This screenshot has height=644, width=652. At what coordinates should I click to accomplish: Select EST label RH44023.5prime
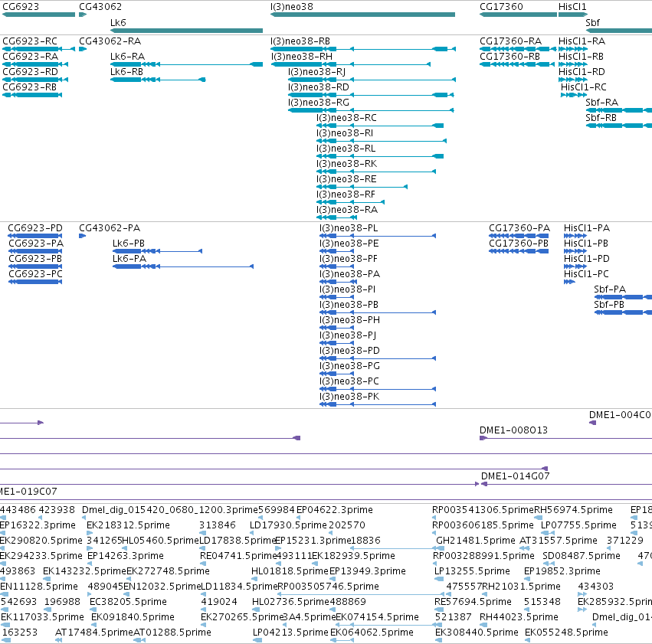pyautogui.click(x=519, y=617)
